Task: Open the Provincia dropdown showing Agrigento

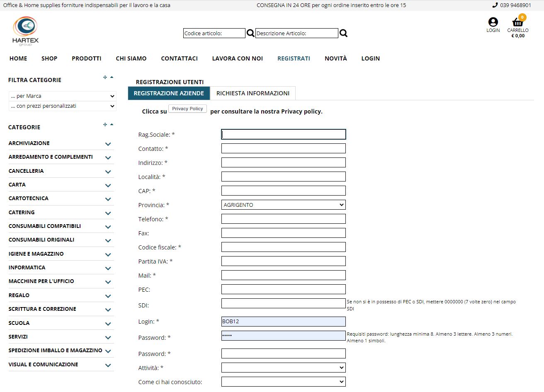Action: pos(284,205)
